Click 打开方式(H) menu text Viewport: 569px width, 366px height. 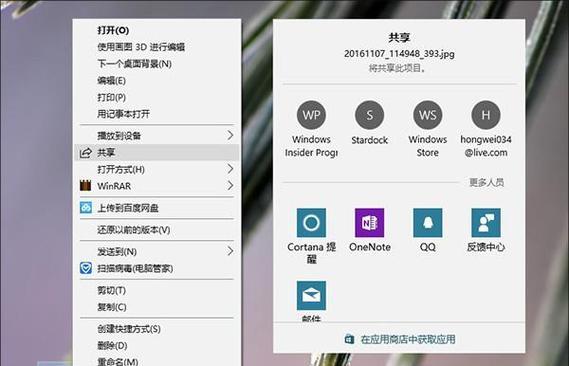coord(121,169)
